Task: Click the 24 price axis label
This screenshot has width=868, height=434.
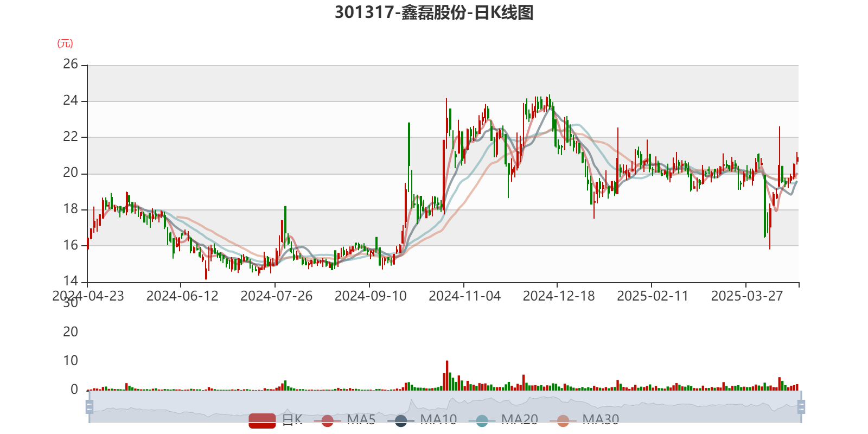Action: coord(71,101)
